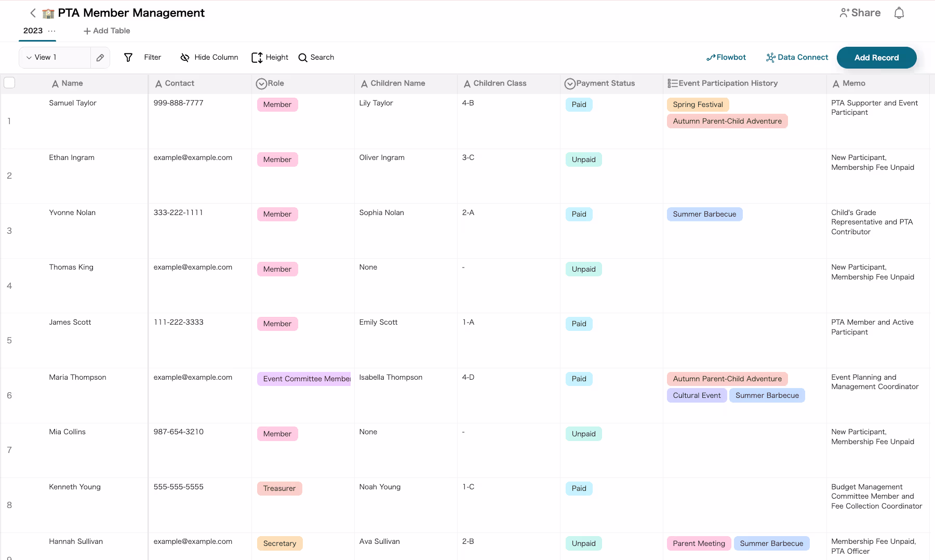Open the 2023 tab options ellipsis
Viewport: 935px width, 560px height.
pyautogui.click(x=51, y=31)
